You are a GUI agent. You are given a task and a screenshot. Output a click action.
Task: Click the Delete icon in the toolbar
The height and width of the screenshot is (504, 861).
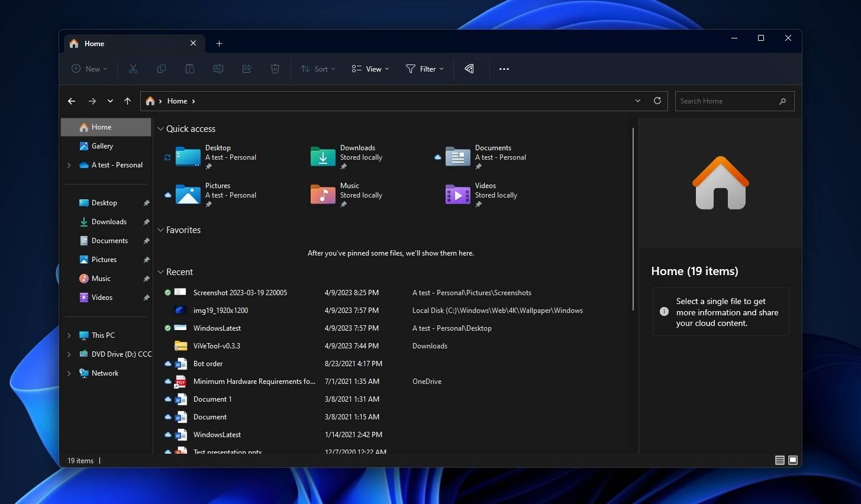pos(275,69)
